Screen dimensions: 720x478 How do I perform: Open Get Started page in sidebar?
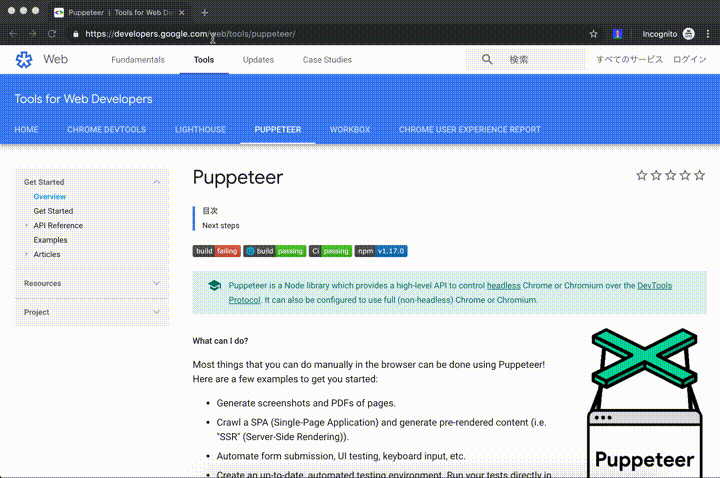[53, 211]
